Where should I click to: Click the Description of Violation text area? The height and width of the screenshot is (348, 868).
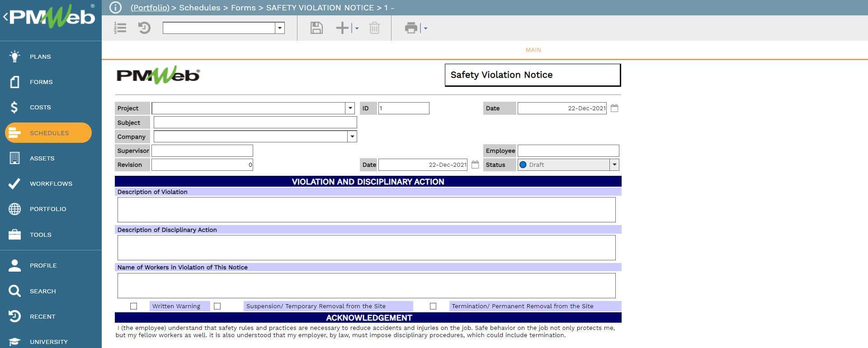coord(366,210)
